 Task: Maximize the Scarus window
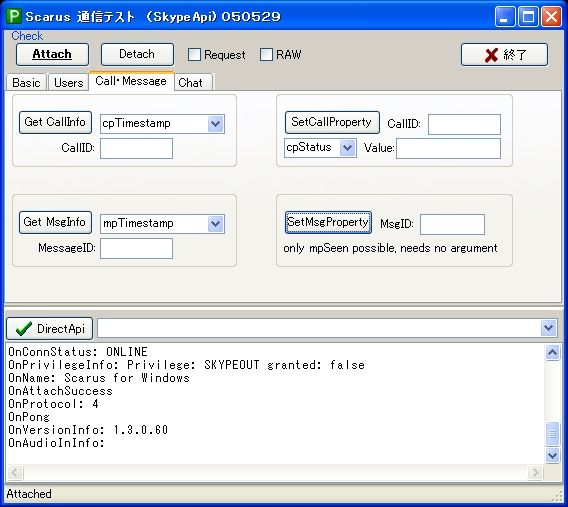point(528,17)
